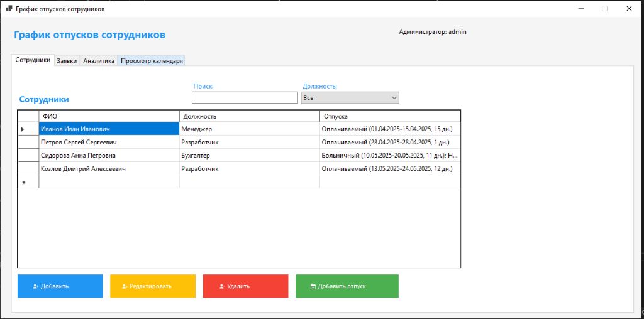Click the remove-person icon on the Удалить button
The height and width of the screenshot is (319, 644).
pyautogui.click(x=222, y=286)
